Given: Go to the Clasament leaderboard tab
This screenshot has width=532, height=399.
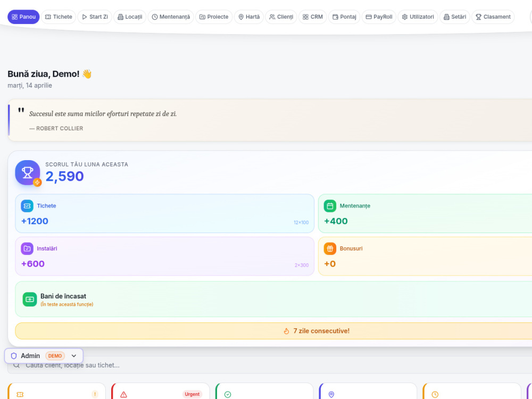Looking at the screenshot, I should coord(493,16).
